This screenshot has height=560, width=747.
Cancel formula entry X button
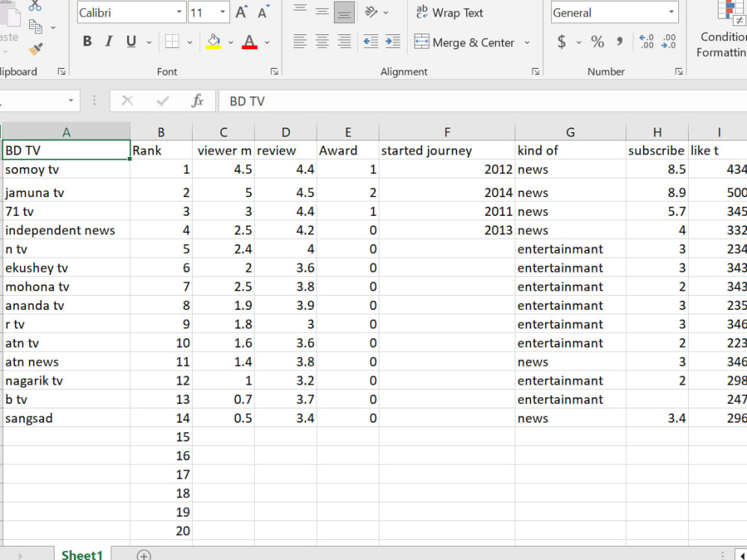pyautogui.click(x=127, y=101)
